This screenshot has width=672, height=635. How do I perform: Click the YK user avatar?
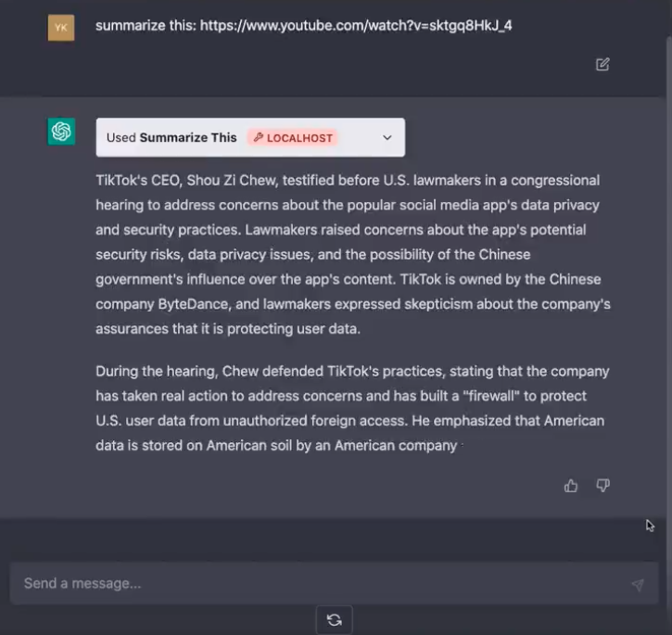(61, 27)
